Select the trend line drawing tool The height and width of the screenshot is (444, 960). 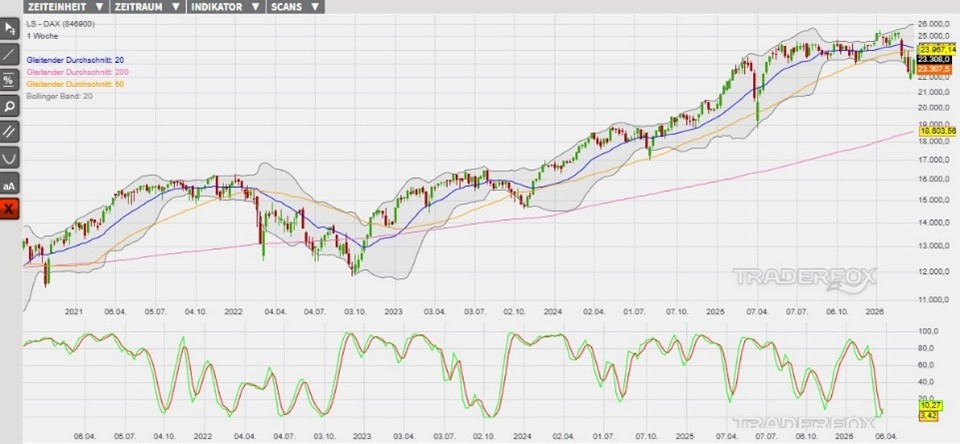[10, 53]
